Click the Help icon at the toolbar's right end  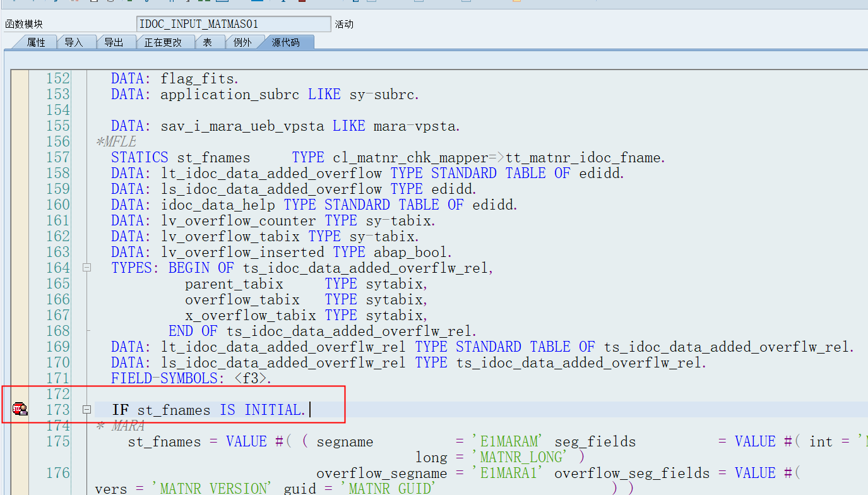[x=516, y=3]
